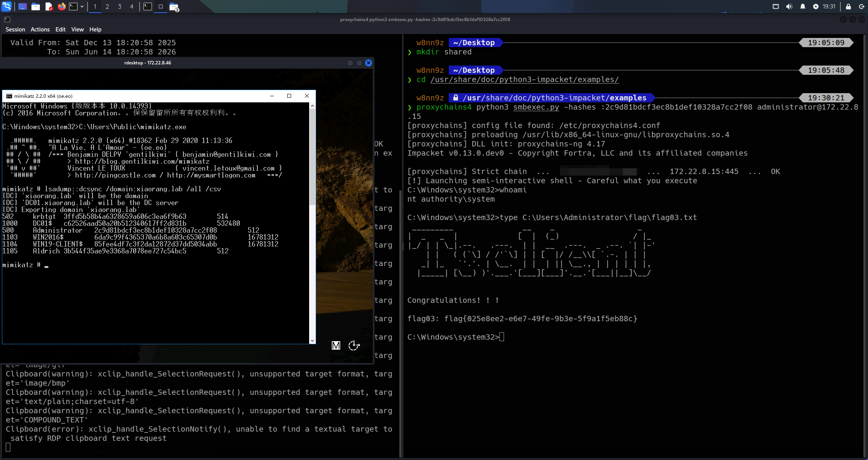Open the Actions menu

(40, 30)
